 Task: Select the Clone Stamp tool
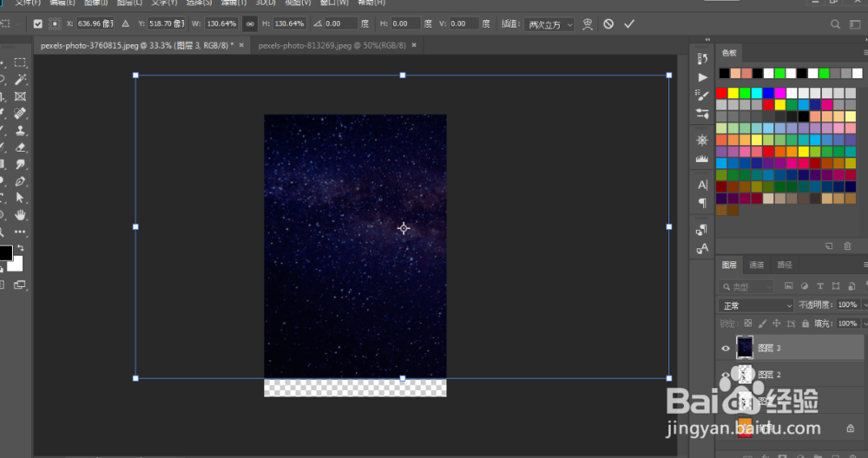[20, 130]
